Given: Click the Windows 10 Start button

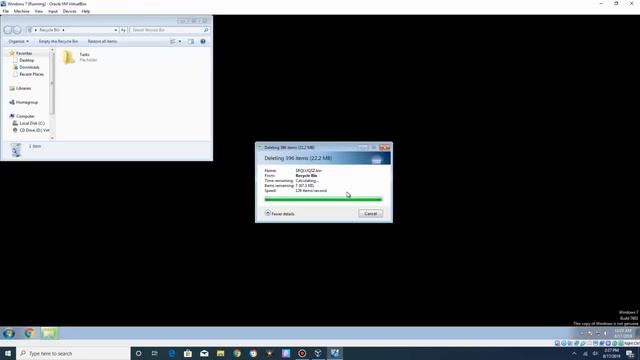Looking at the screenshot, I should click(8, 353).
